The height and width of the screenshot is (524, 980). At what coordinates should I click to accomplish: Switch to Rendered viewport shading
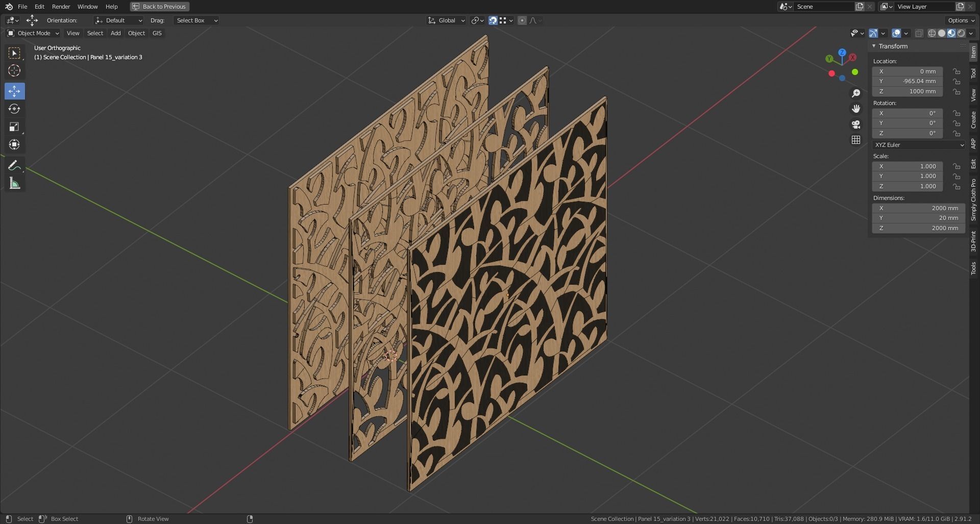coord(961,33)
